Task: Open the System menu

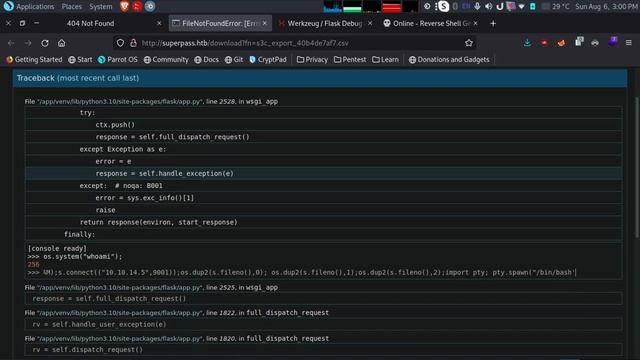Action: pos(101,6)
